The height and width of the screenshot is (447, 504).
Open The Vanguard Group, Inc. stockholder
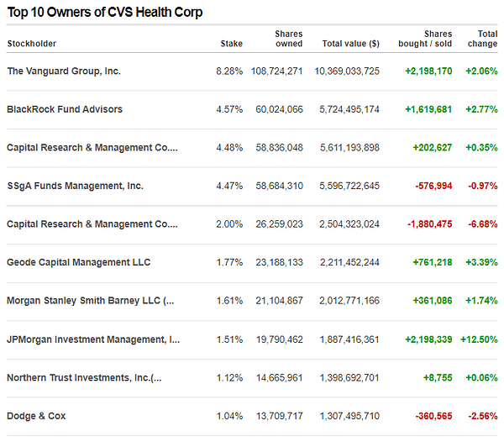tap(64, 71)
